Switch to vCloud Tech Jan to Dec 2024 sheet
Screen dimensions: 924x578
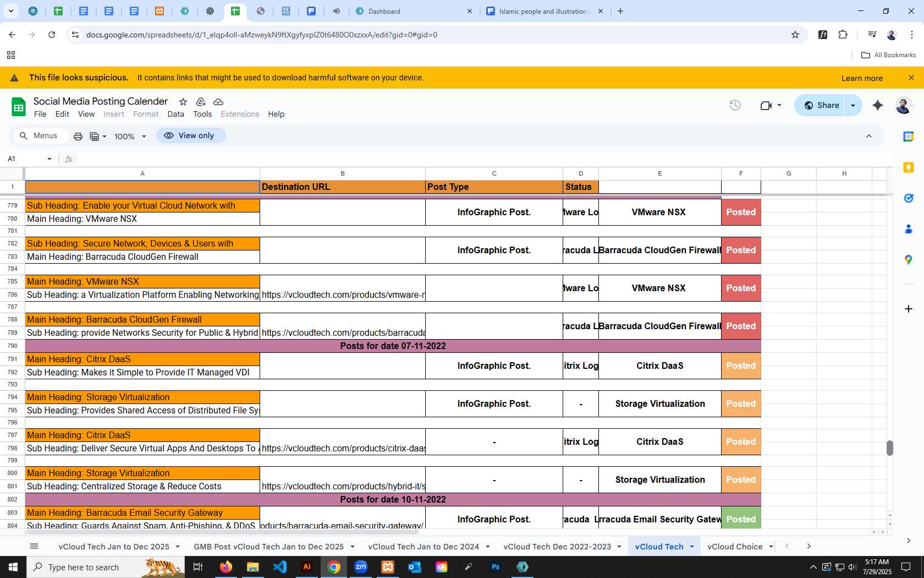pos(424,547)
